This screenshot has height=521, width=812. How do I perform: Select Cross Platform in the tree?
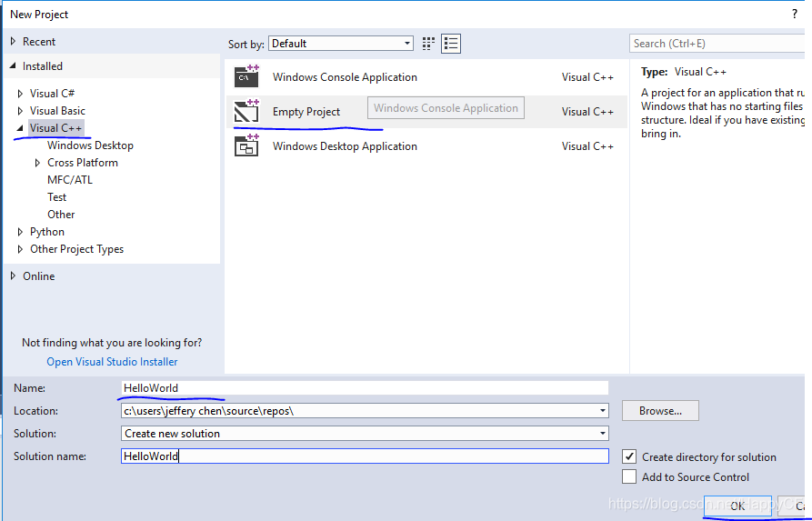click(x=83, y=163)
